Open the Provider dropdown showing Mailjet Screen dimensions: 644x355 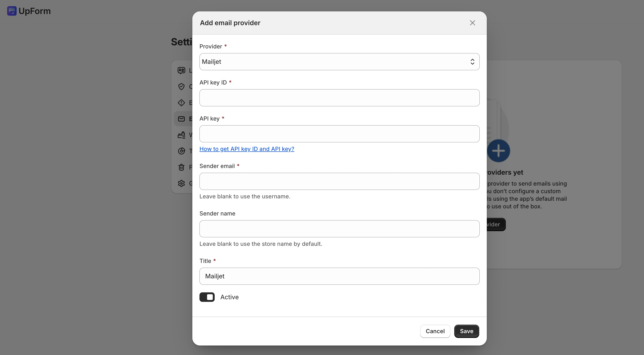click(x=339, y=62)
